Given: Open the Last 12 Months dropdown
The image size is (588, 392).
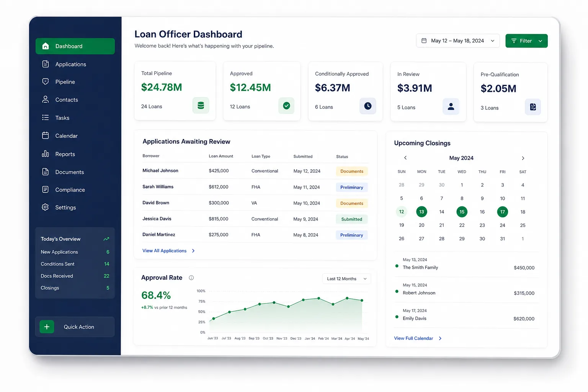Looking at the screenshot, I should 346,279.
